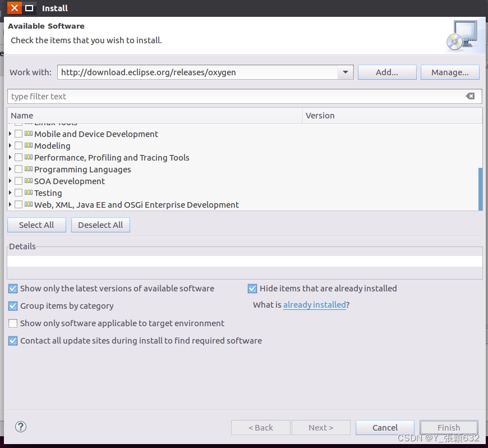The width and height of the screenshot is (488, 448).
Task: Check the Testing category checkbox
Action: (19, 193)
